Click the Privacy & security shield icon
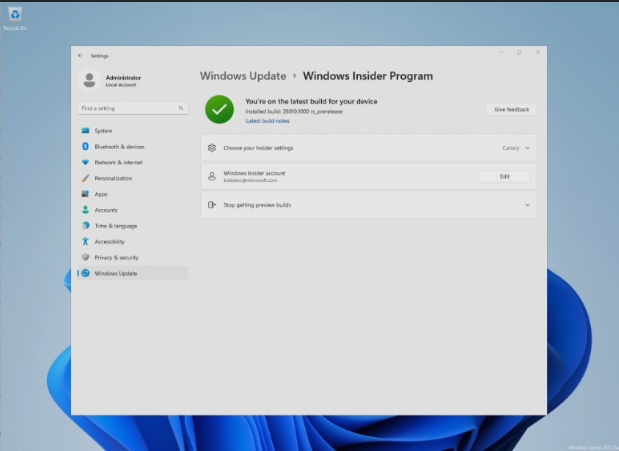The height and width of the screenshot is (451, 619). click(x=85, y=257)
